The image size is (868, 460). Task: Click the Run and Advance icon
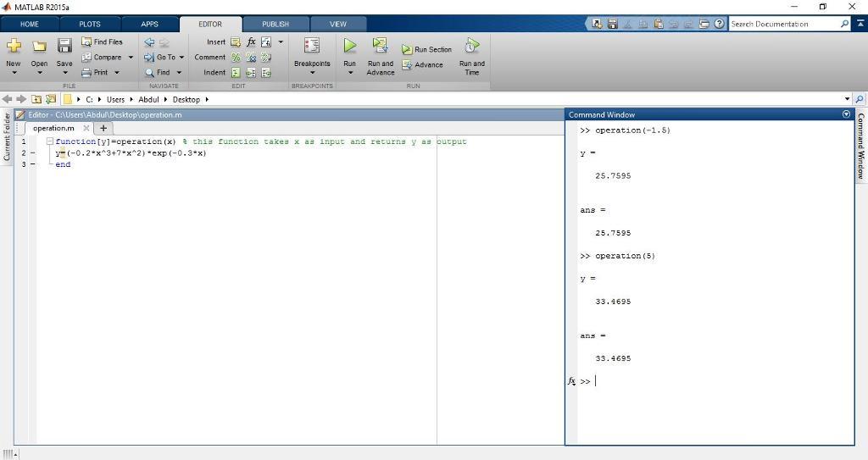tap(380, 46)
